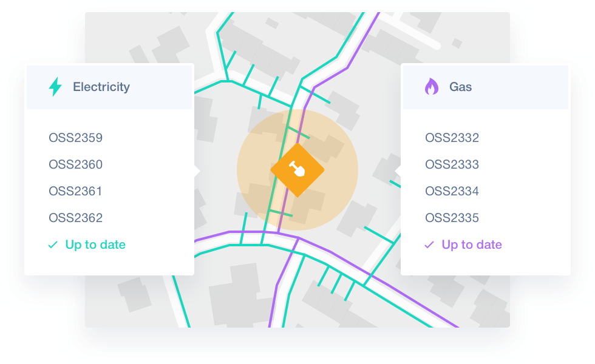Click the orange shovel dig marker
The image size is (595, 364).
[x=297, y=170]
